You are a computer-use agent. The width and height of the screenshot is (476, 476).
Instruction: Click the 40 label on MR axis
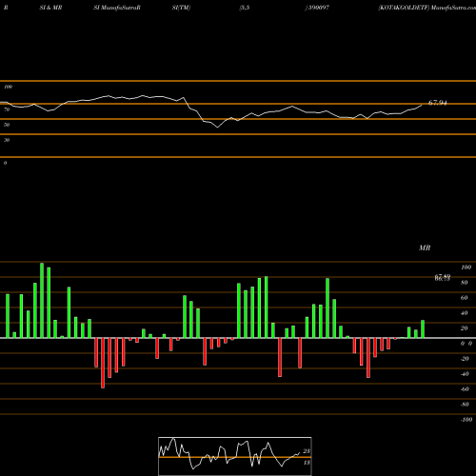click(x=465, y=313)
